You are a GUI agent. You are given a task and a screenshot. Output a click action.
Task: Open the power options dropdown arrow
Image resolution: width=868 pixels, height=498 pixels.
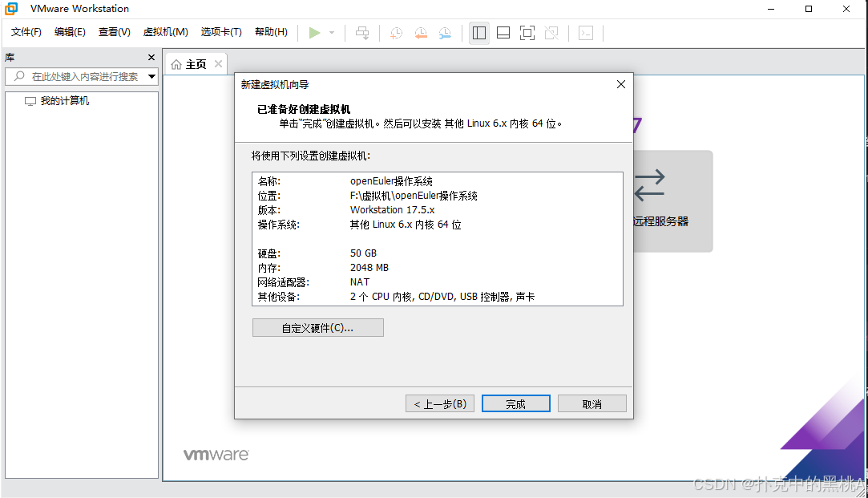click(x=332, y=33)
